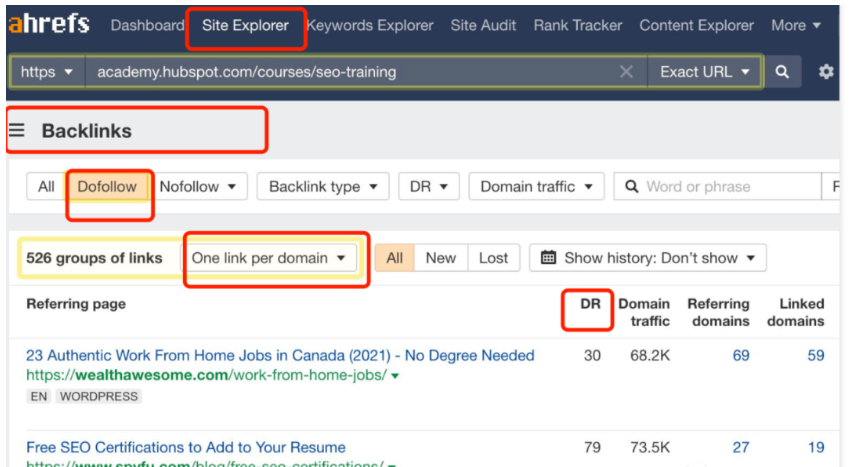The height and width of the screenshot is (467, 856).
Task: Show only New backlinks
Action: [x=441, y=258]
